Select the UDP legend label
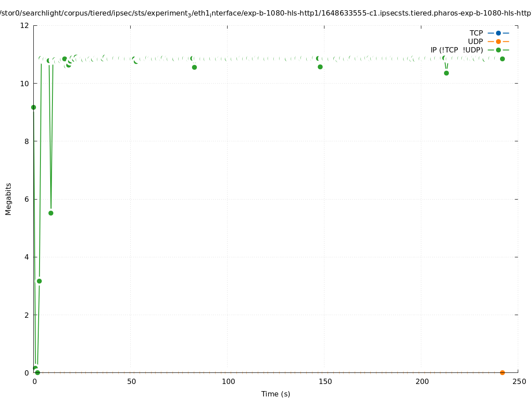The width and height of the screenshot is (532, 400). coord(475,42)
